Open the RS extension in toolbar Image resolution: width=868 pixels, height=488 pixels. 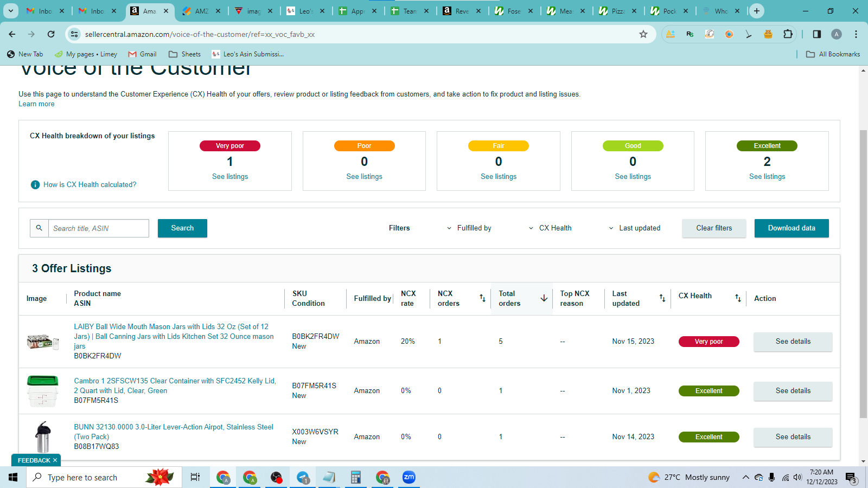690,34
